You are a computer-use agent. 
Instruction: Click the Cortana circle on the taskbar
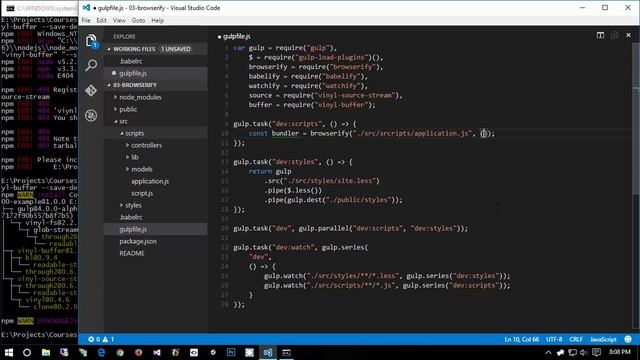(27, 352)
